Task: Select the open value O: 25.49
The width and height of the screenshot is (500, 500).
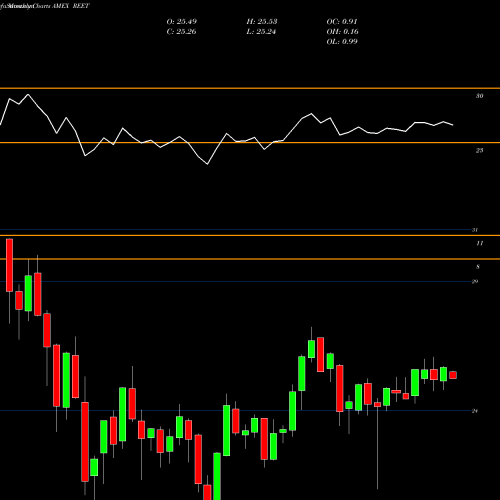Action: click(182, 22)
